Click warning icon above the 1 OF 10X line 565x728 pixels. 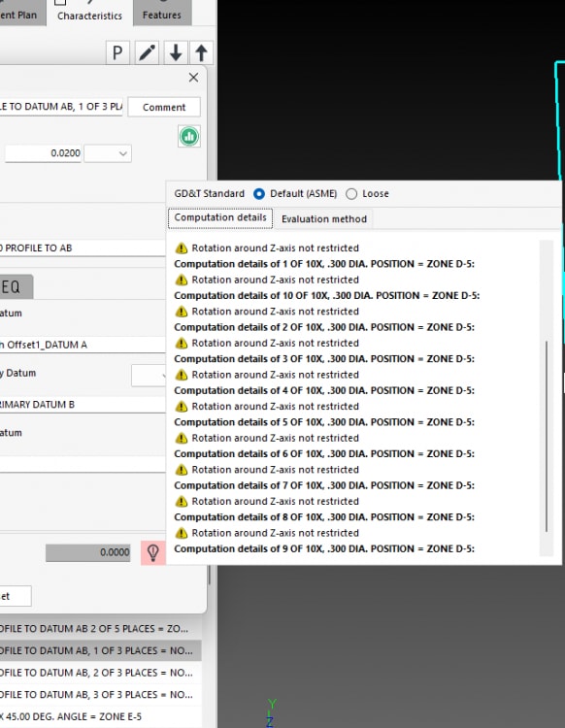pyautogui.click(x=182, y=248)
